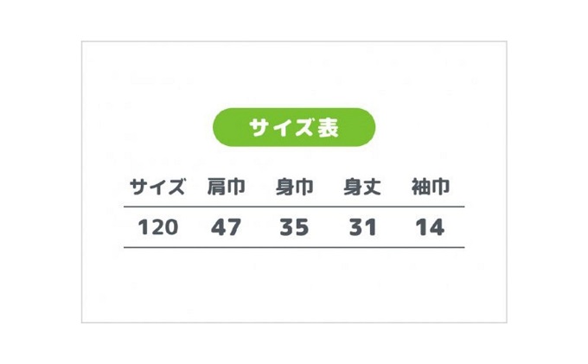Screen dimensions: 588x364
Task: Click the 表 character in the green badge
Action: pos(328,127)
